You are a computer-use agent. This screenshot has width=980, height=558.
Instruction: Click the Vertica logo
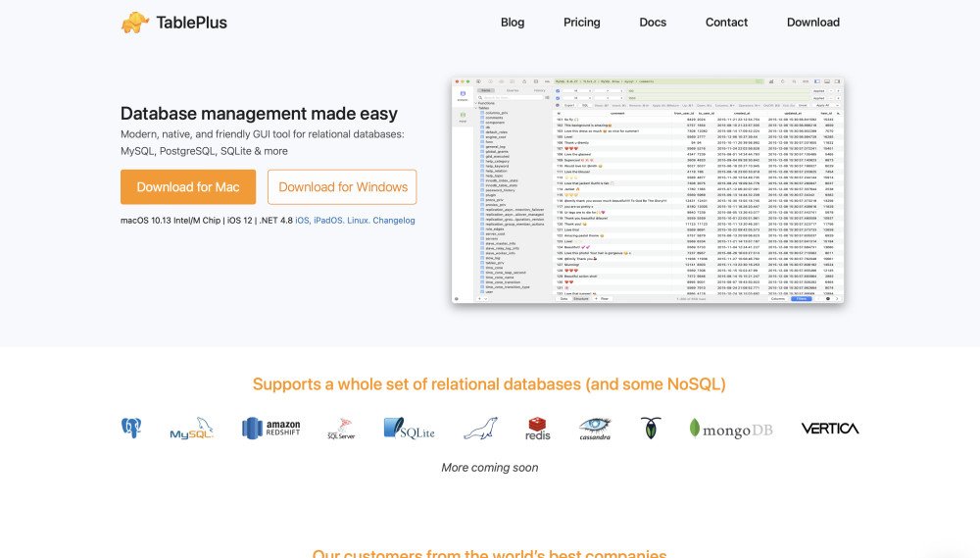tap(830, 429)
